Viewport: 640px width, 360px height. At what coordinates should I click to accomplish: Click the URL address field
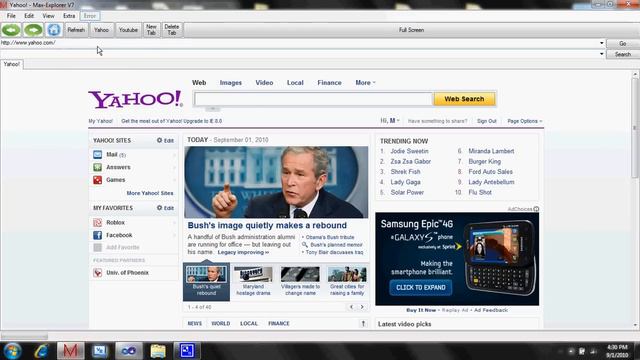300,43
